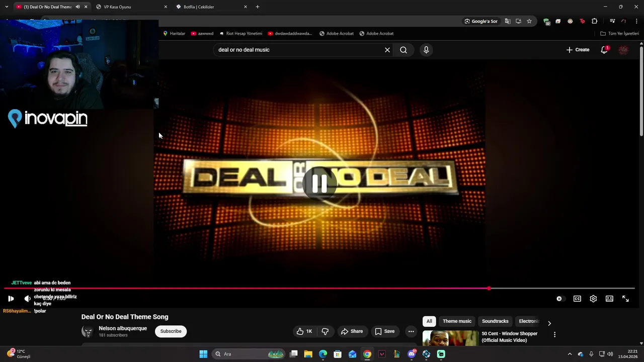Open the aawwwd bookmark
Image resolution: width=644 pixels, height=362 pixels.
point(202,34)
